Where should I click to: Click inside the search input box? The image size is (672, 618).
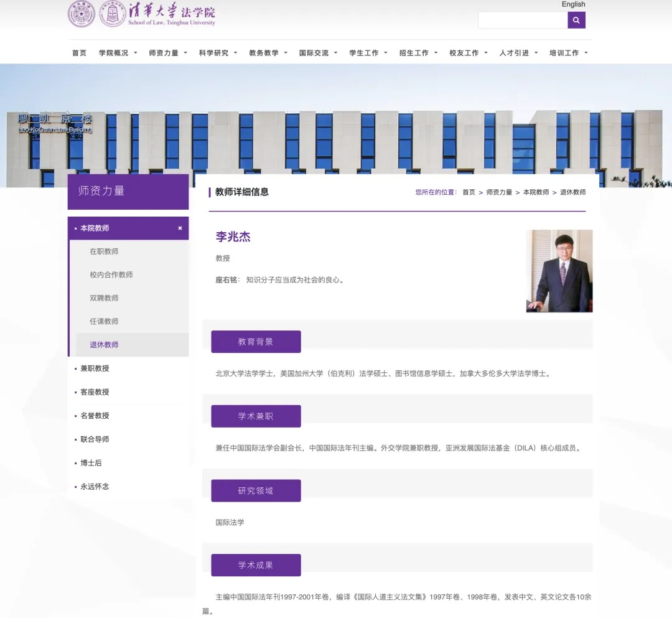(x=523, y=20)
